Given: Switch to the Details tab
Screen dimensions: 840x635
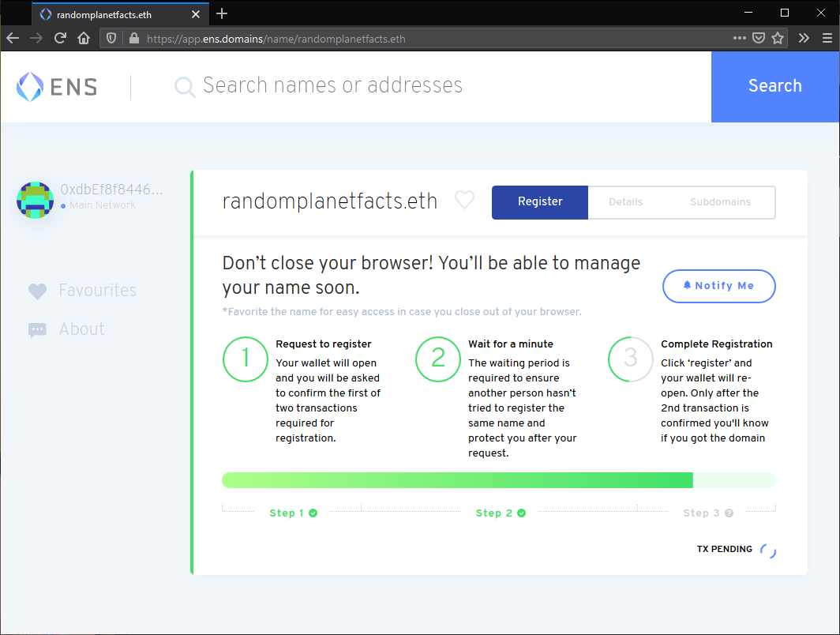Looking at the screenshot, I should click(x=626, y=202).
